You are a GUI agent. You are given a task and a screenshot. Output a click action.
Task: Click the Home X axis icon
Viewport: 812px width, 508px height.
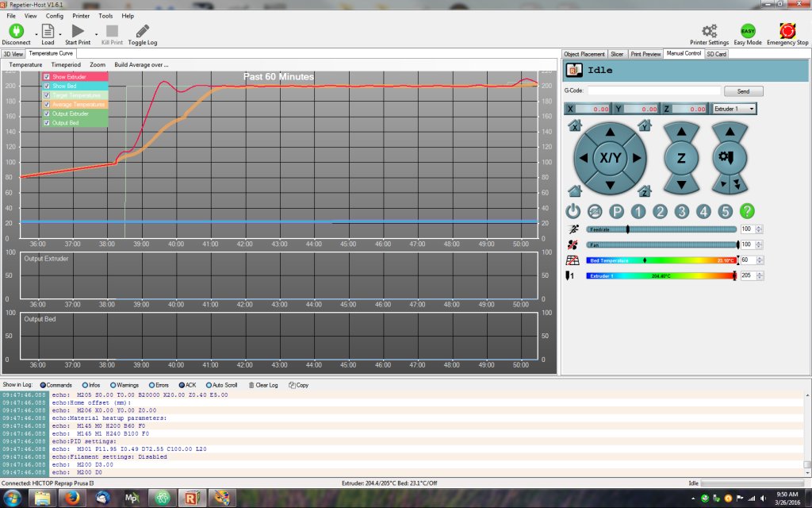click(x=575, y=125)
